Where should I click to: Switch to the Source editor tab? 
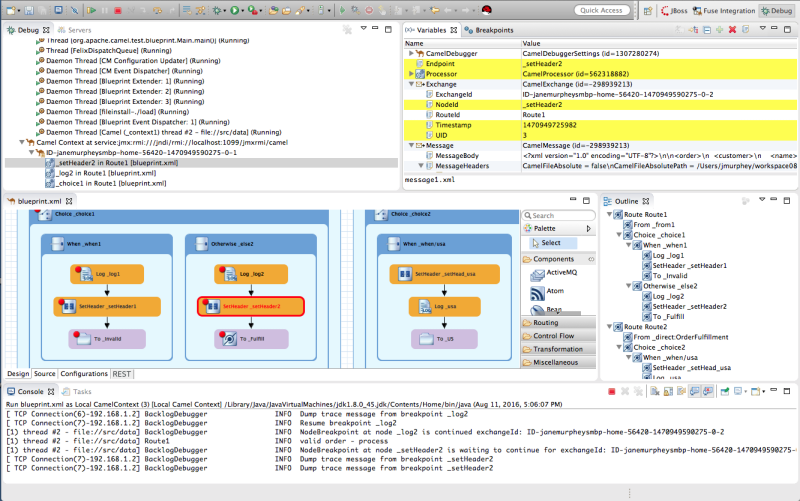coord(44,373)
